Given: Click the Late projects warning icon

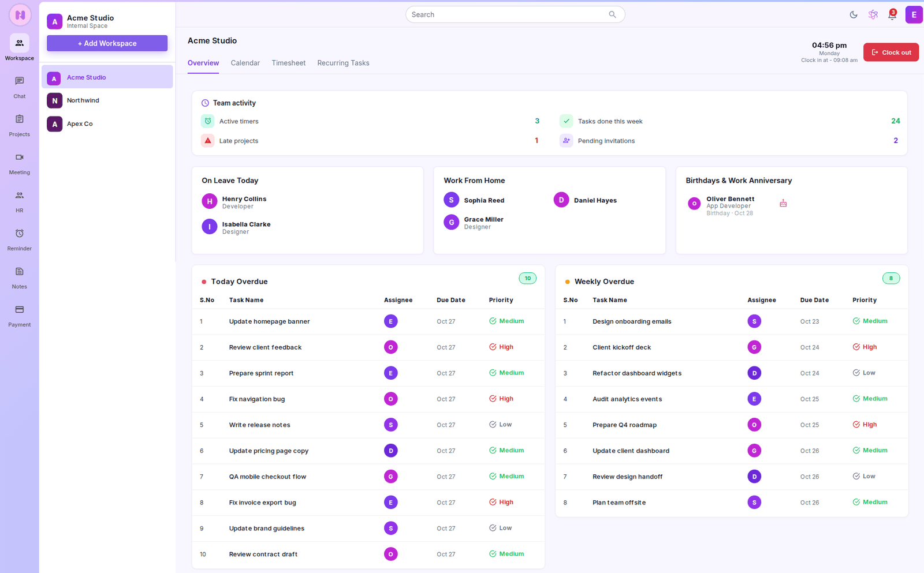Looking at the screenshot, I should (208, 141).
